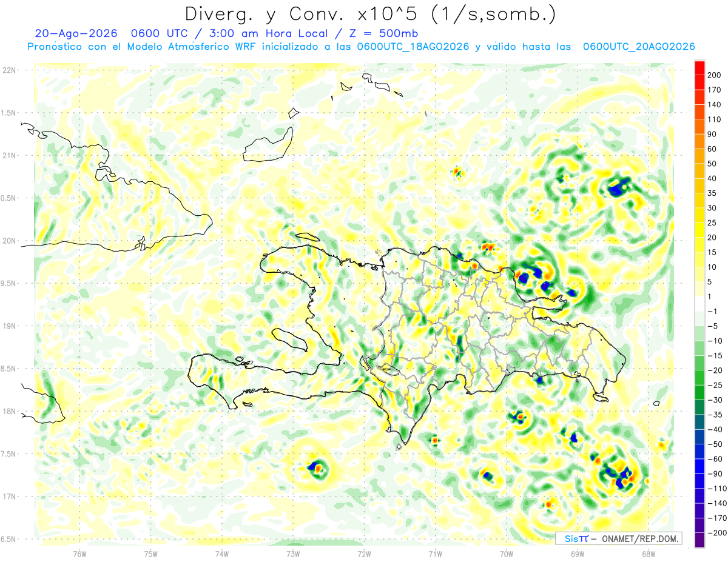Click initialization time '0600UTC_18AGO2026'
This screenshot has height=562, width=728.
tap(413, 47)
